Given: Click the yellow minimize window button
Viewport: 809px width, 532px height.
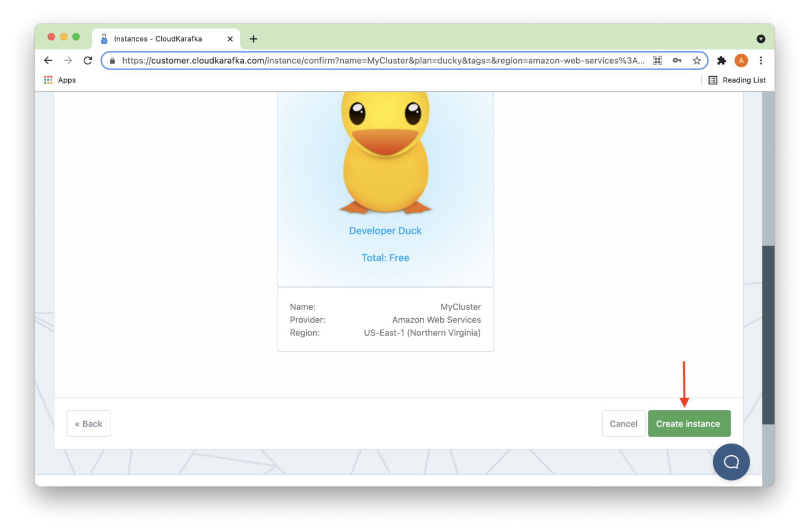Looking at the screenshot, I should coord(64,37).
